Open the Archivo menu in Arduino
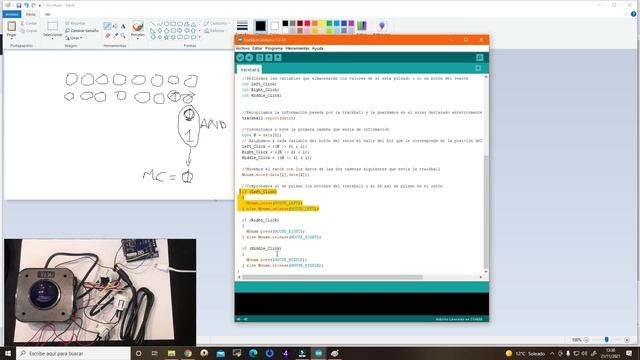Screen dimensions: 640x360 (243, 48)
